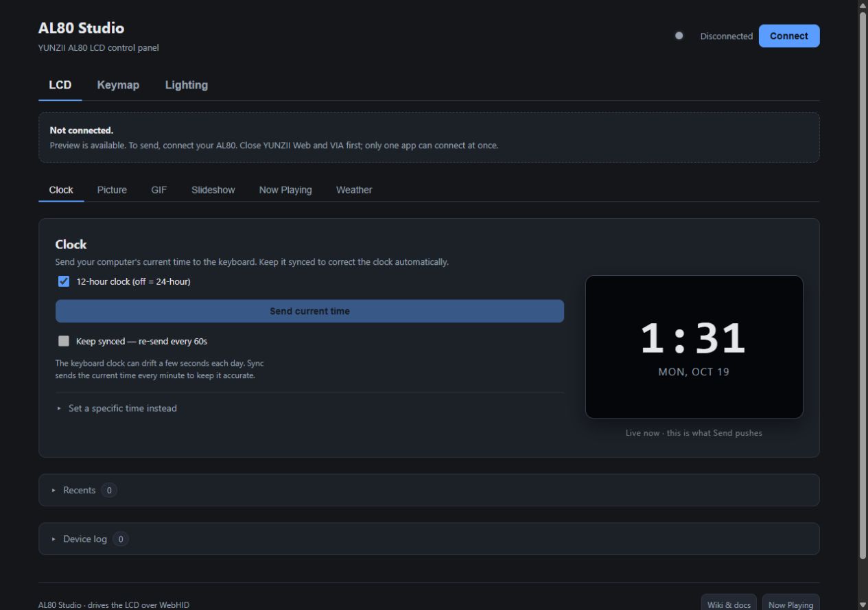Enable Keep synced re-send every 60s
868x610 pixels.
[64, 341]
